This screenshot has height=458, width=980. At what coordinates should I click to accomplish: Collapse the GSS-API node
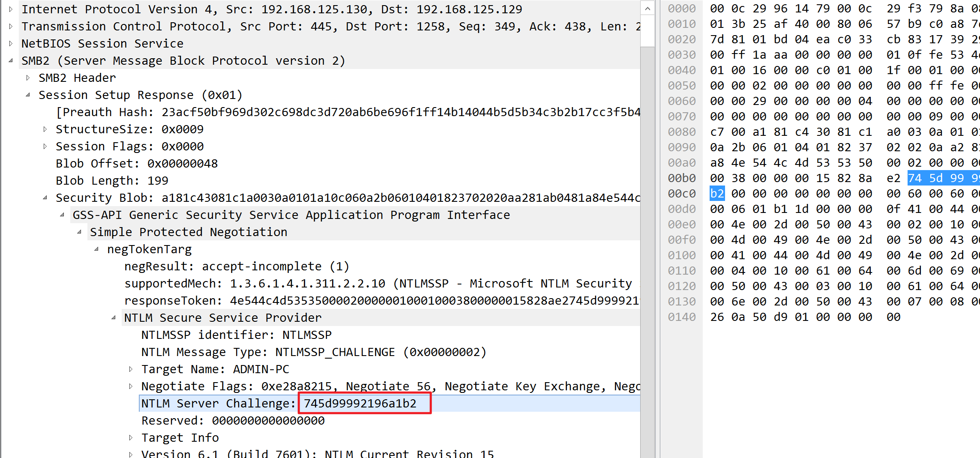63,215
